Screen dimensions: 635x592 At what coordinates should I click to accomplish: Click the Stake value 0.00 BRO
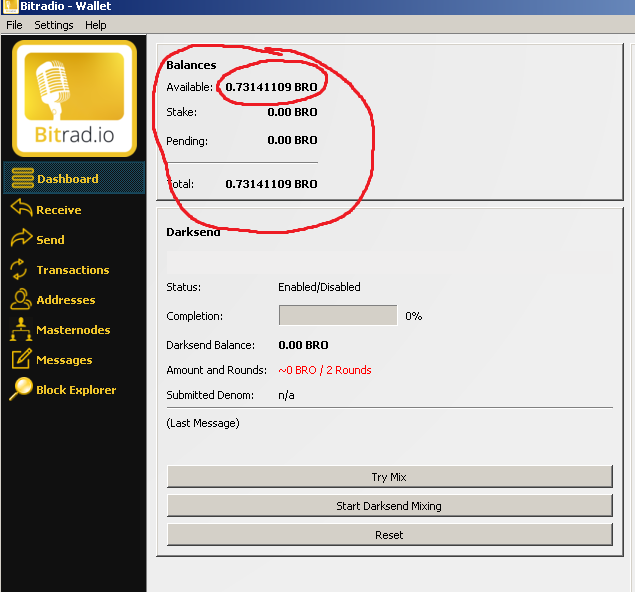pos(292,112)
